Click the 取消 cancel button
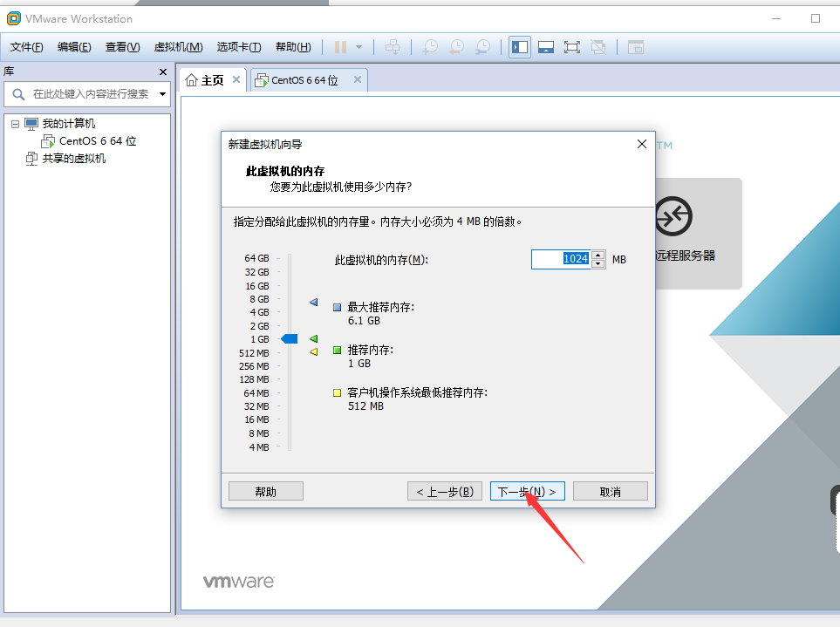Viewport: 840px width, 627px height. point(611,492)
